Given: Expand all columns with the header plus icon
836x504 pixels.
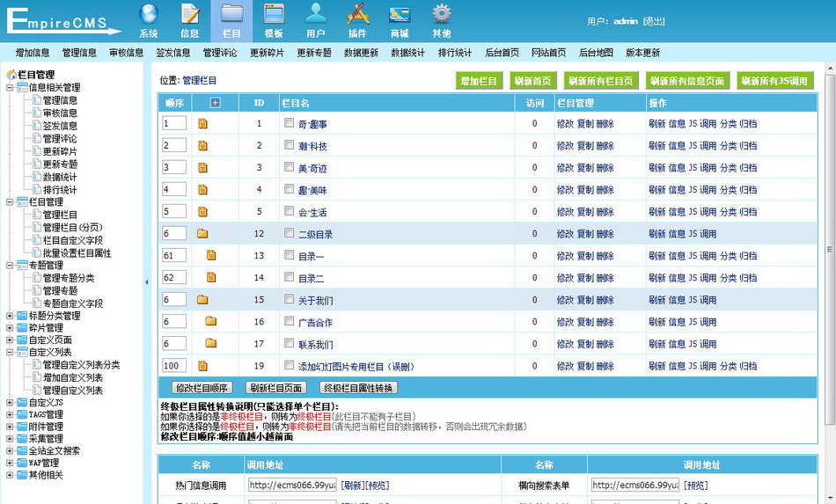Looking at the screenshot, I should tap(215, 103).
